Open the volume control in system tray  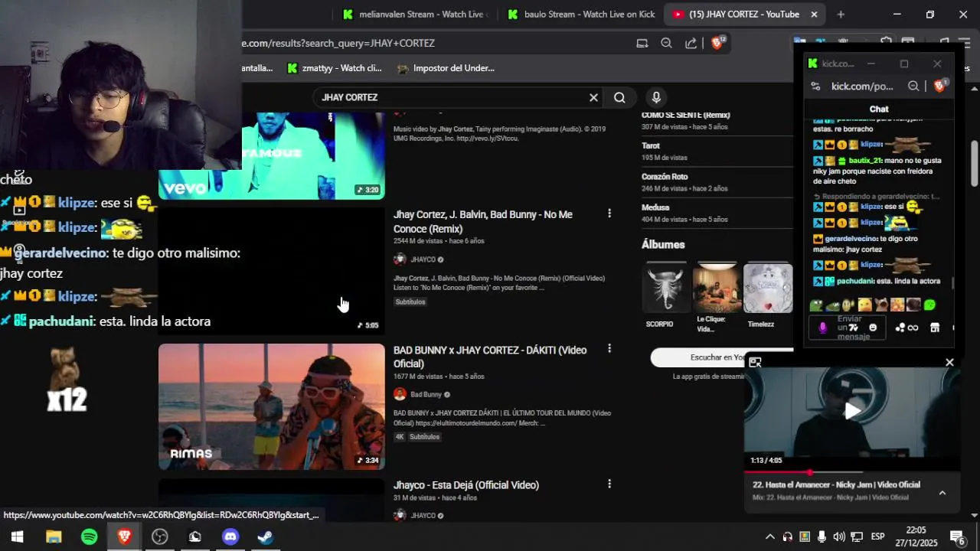pyautogui.click(x=839, y=536)
